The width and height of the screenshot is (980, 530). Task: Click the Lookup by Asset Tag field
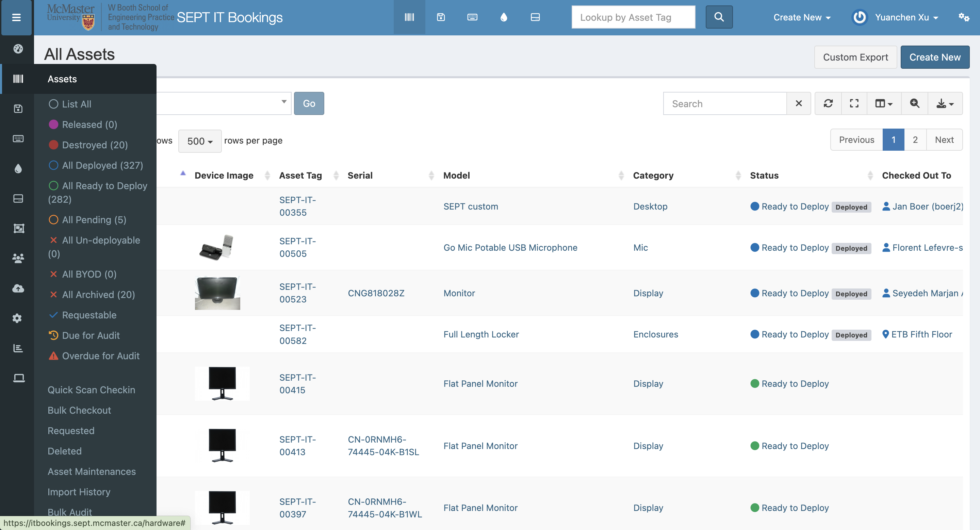[x=633, y=17]
